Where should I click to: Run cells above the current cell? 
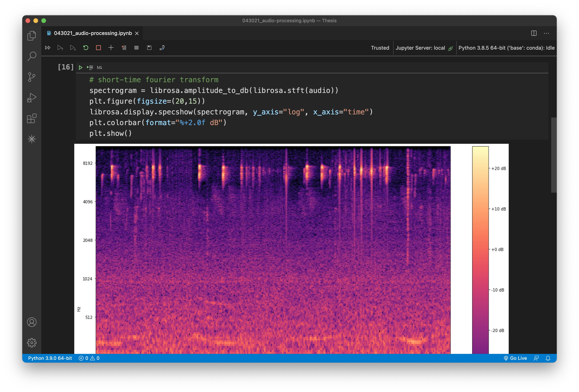click(x=60, y=48)
